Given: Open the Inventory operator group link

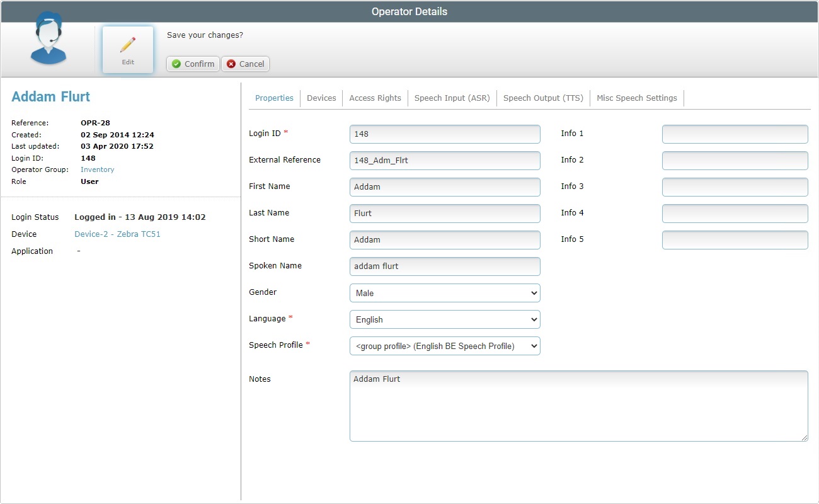Looking at the screenshot, I should [x=98, y=169].
